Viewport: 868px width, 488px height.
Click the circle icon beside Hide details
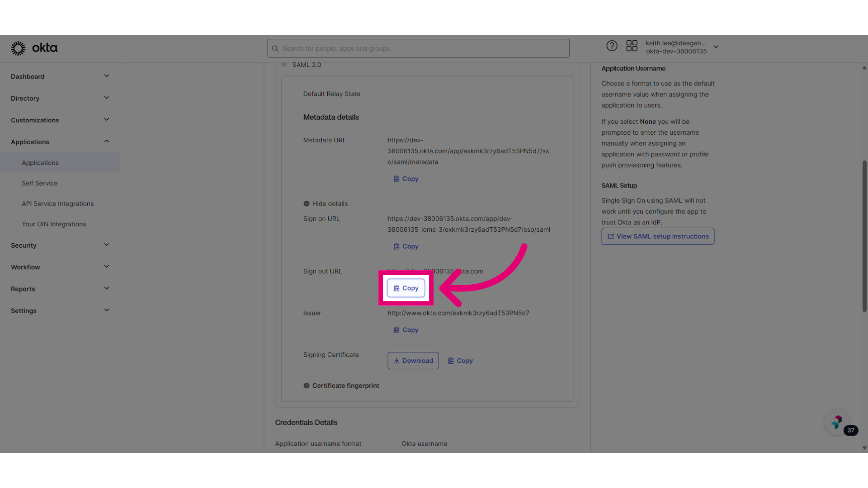point(307,204)
